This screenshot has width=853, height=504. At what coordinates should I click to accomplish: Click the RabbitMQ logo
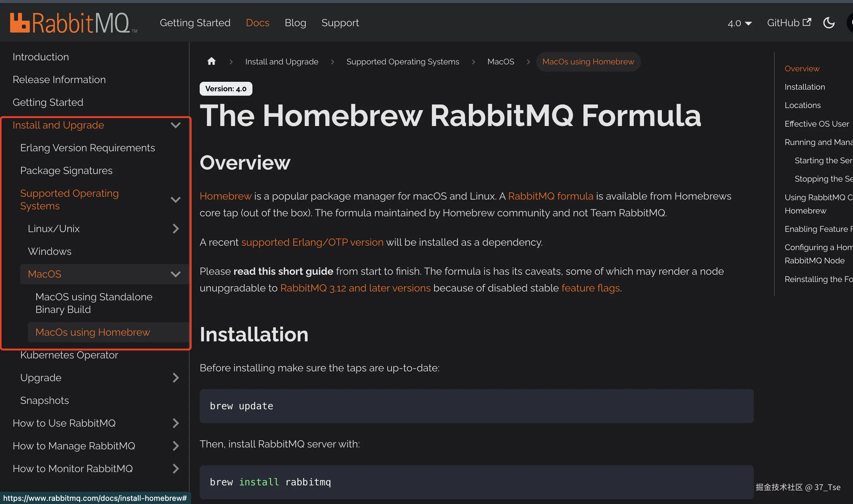73,23
